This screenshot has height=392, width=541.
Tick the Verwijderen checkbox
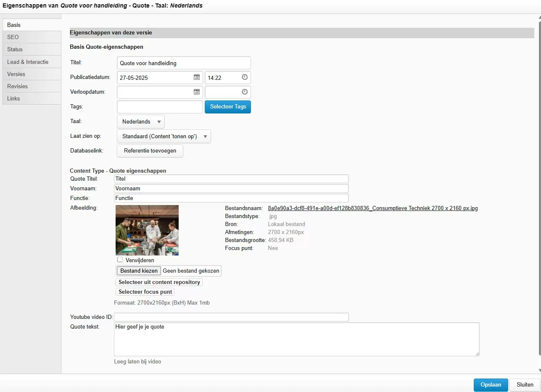click(x=120, y=260)
